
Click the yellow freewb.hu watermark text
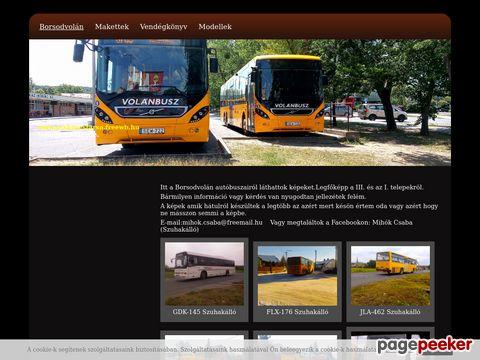[x=88, y=127]
